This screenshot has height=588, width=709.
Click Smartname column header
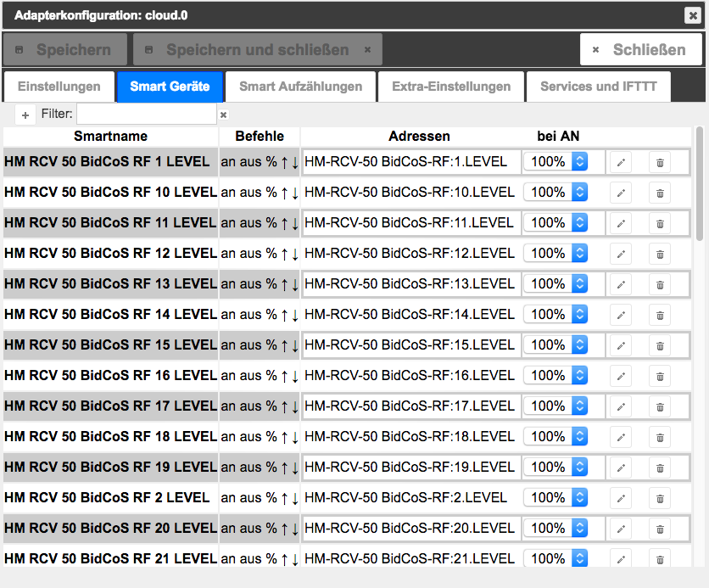111,136
